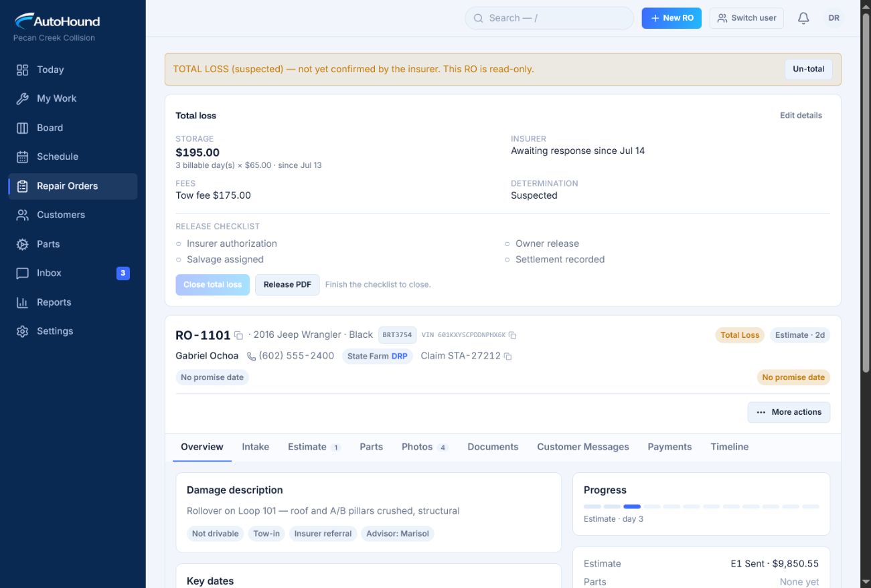
Task: Click the Board columns icon
Action: 23,128
